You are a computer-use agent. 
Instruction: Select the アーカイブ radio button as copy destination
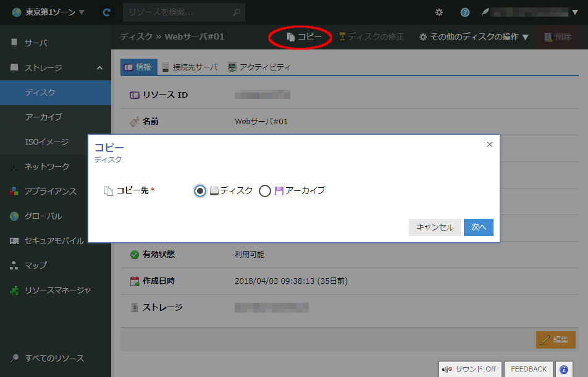[265, 191]
